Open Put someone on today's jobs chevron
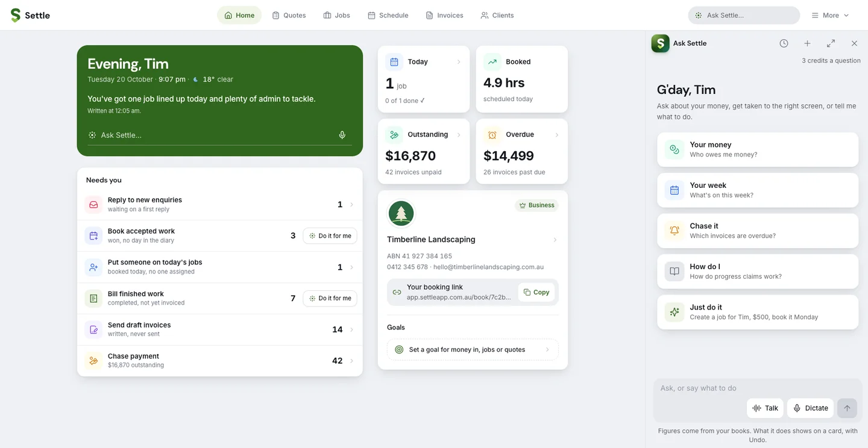 pyautogui.click(x=352, y=267)
